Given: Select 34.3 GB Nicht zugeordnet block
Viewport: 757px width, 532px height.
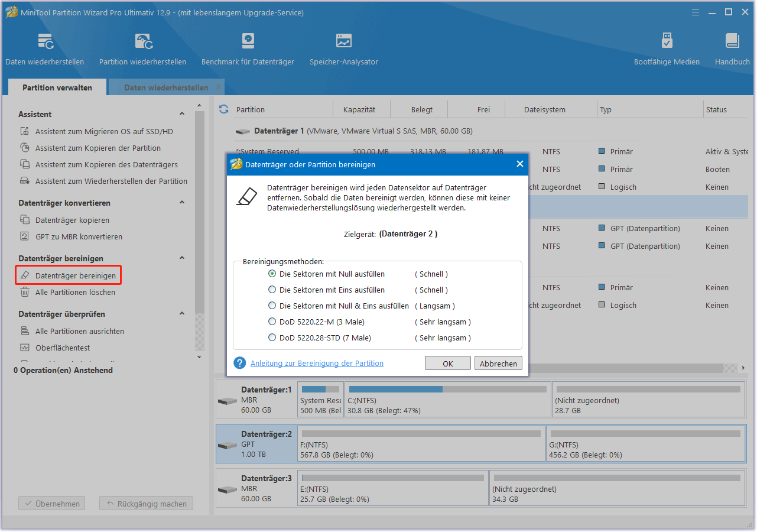Looking at the screenshot, I should point(617,488).
